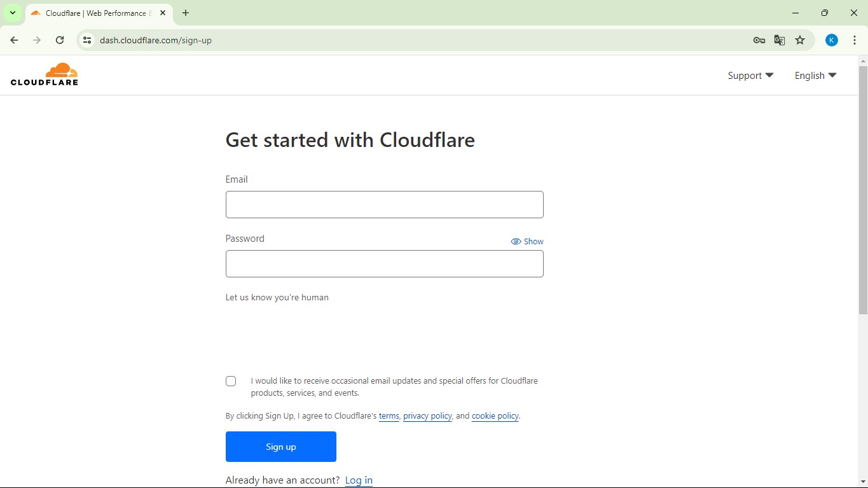Open the cookie policy link

point(495,416)
